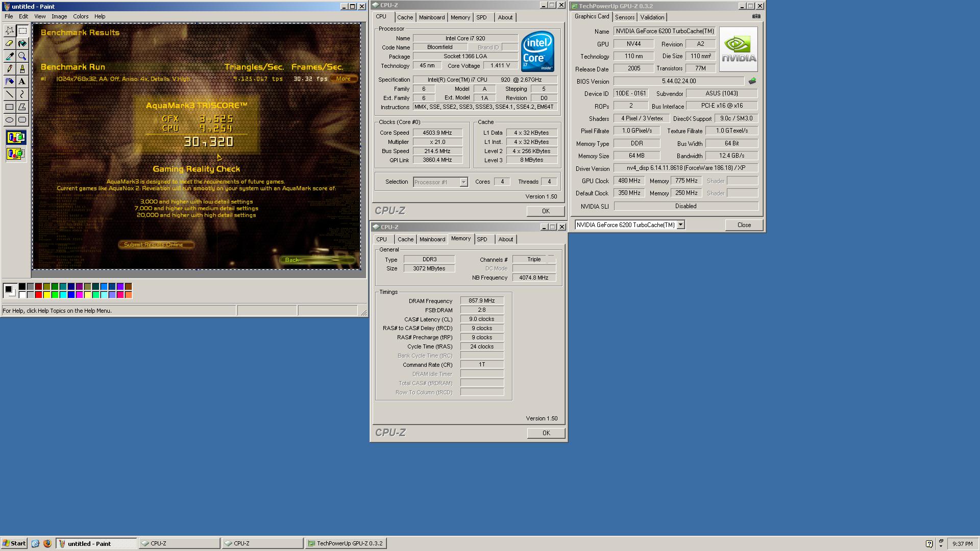Pick the Fill With Color bucket tool
Screen dimensions: 980x551
(22, 43)
